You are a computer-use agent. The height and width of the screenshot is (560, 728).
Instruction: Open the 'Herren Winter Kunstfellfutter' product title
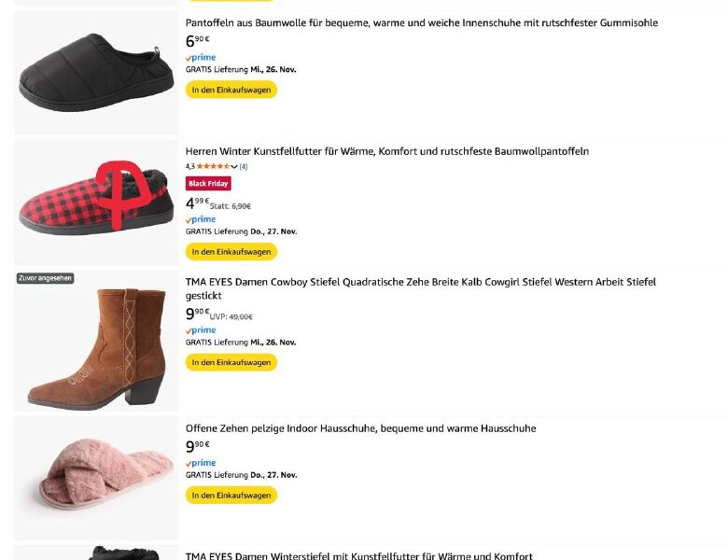click(386, 151)
